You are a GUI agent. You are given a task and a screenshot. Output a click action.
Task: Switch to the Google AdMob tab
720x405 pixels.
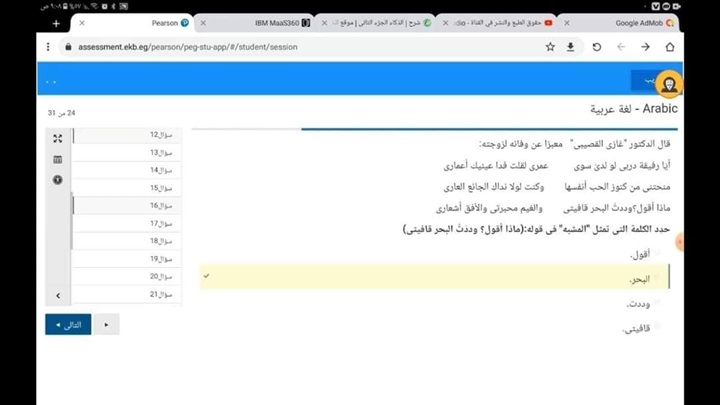pos(638,23)
